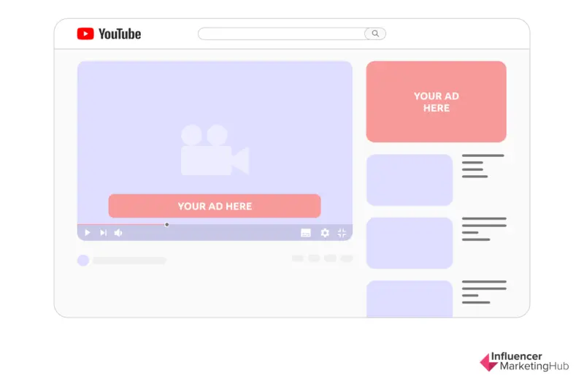Open the second suggested video thumbnail
The image size is (584, 392).
(409, 242)
